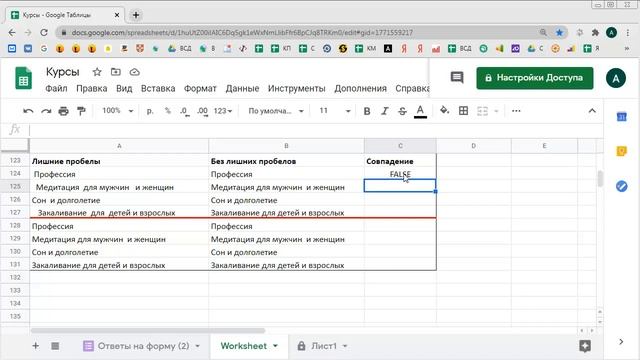This screenshot has width=640, height=360.
Task: Increase decimal places button
Action: 202,111
